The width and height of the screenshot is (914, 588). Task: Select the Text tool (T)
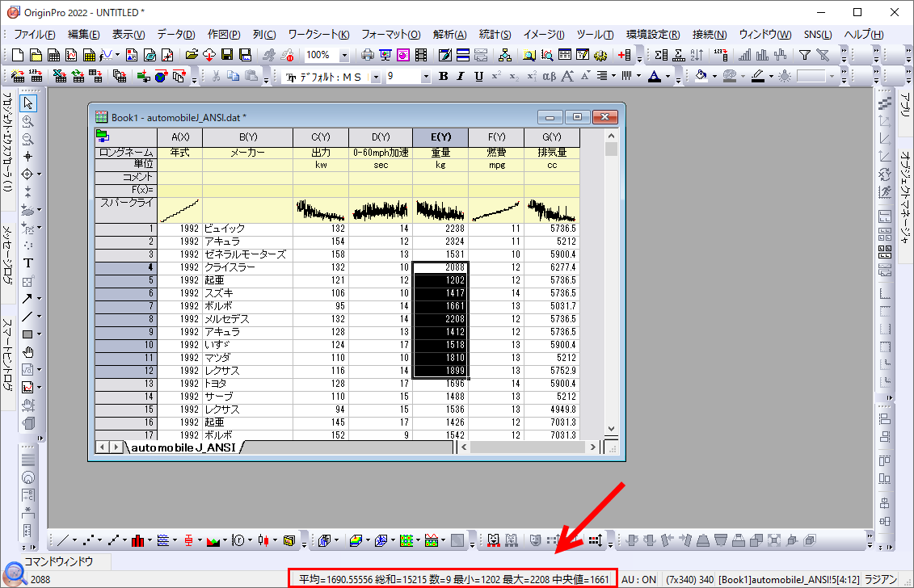[x=27, y=263]
